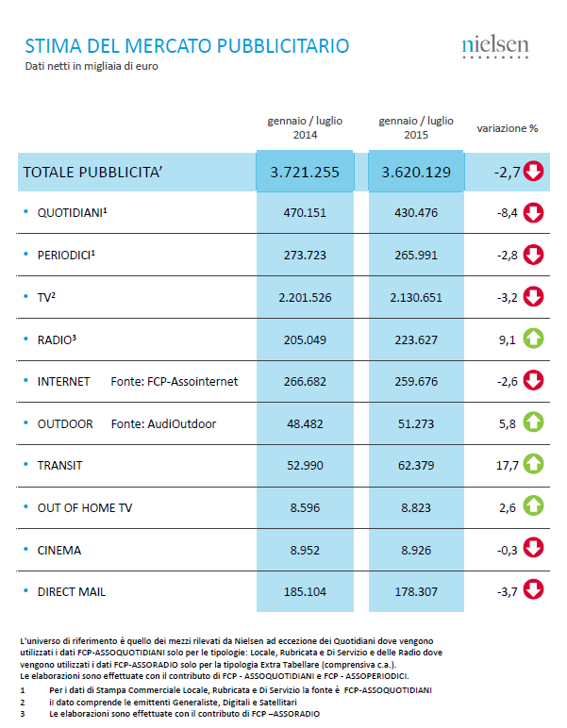Click the TV 2015 value 2.130.651
This screenshot has width=567, height=728.
(416, 298)
